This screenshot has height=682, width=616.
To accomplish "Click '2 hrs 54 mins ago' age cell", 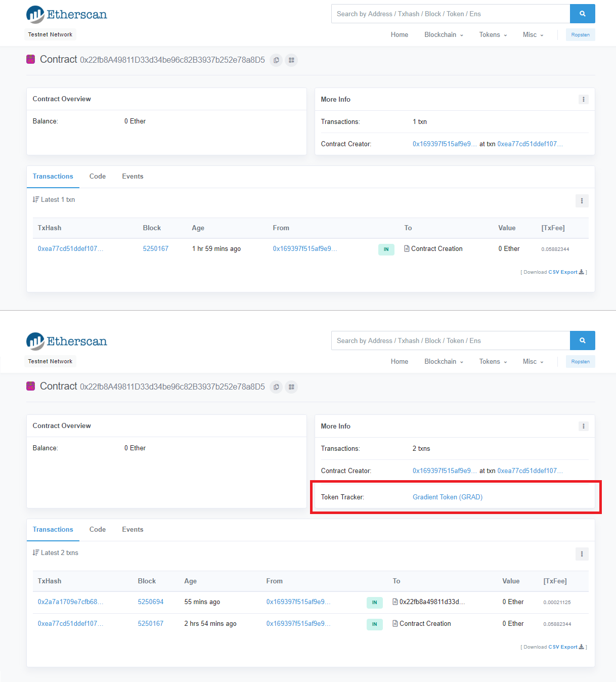I will coord(210,623).
